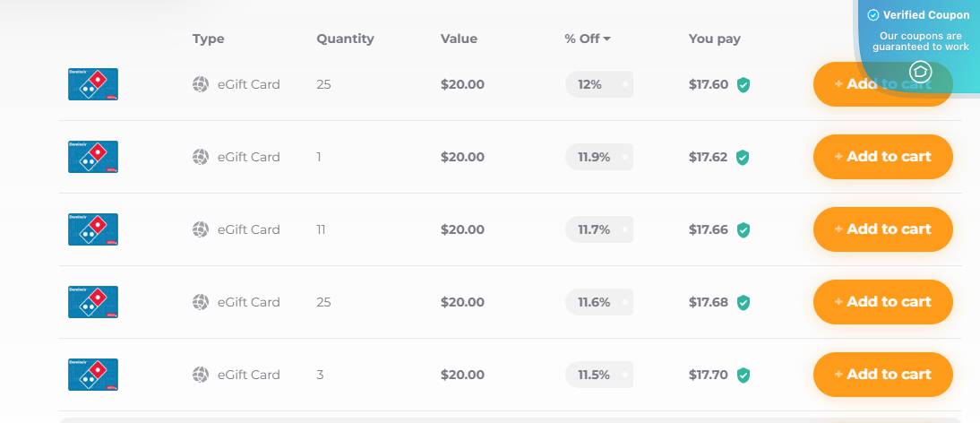This screenshot has width=980, height=423.
Task: Open the Domino's card thumbnail in the $17.60 row
Action: (93, 84)
